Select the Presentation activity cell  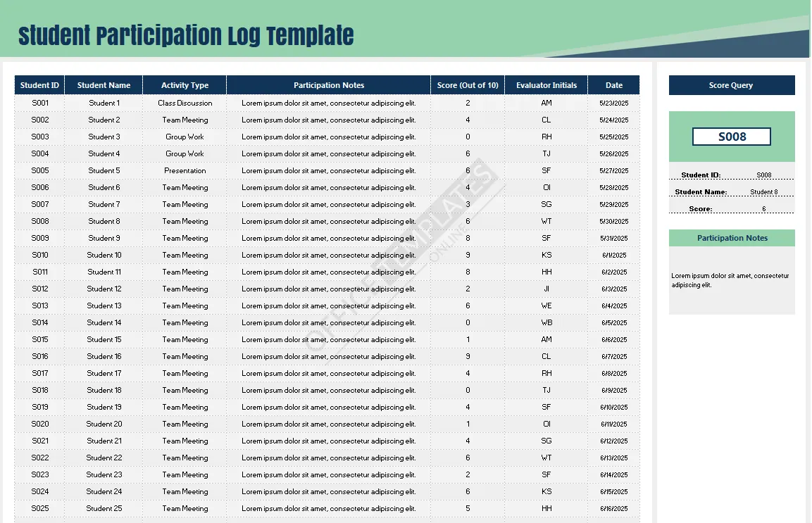click(x=185, y=170)
